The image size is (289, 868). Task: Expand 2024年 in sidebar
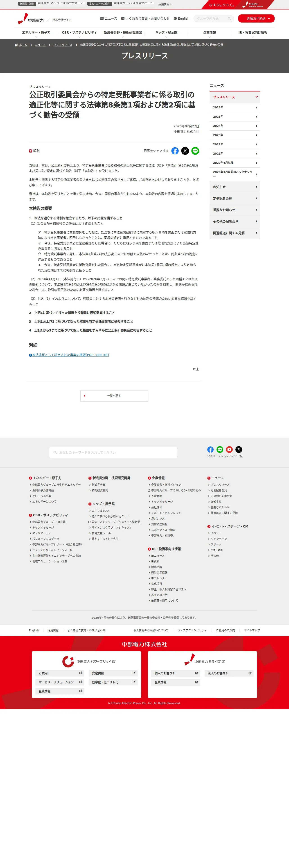tap(235, 126)
